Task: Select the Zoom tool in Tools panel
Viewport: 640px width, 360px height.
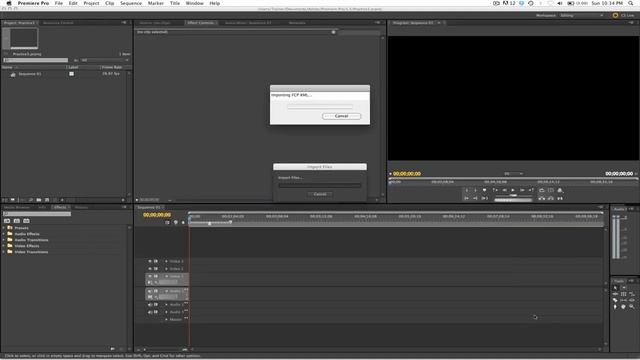Action: point(632,307)
